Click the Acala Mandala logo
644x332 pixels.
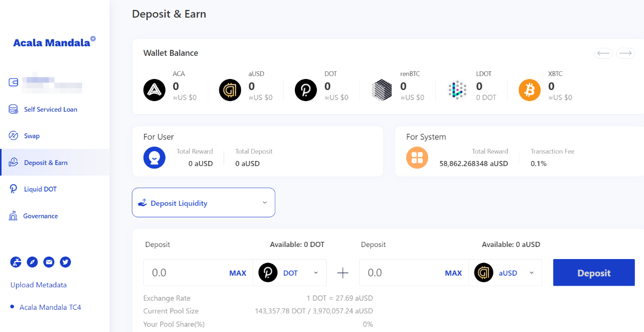(x=54, y=42)
